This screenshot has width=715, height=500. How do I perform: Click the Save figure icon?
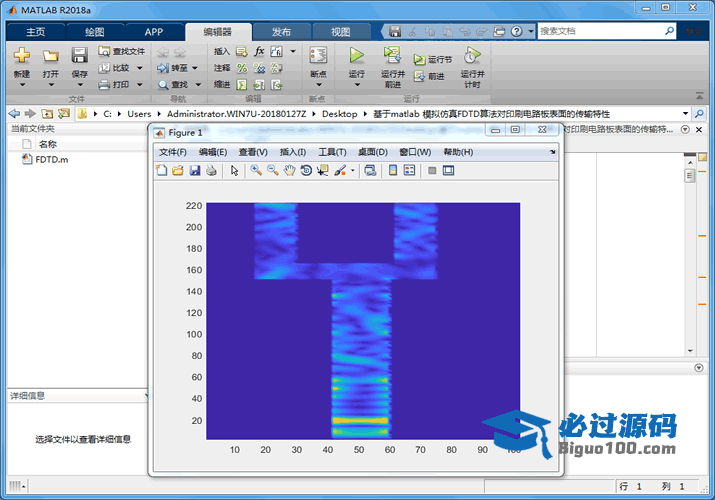click(x=195, y=170)
